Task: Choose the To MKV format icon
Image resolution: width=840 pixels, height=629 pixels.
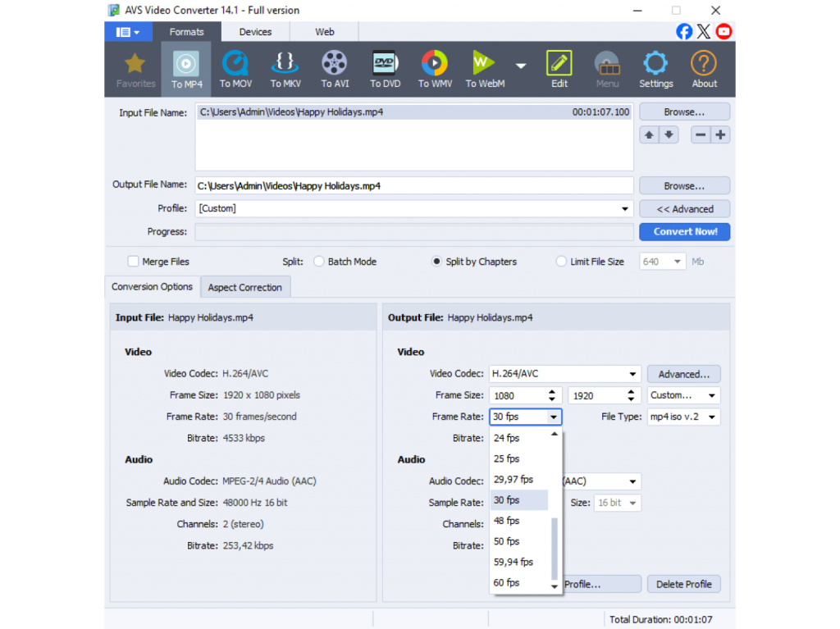Action: pyautogui.click(x=285, y=69)
